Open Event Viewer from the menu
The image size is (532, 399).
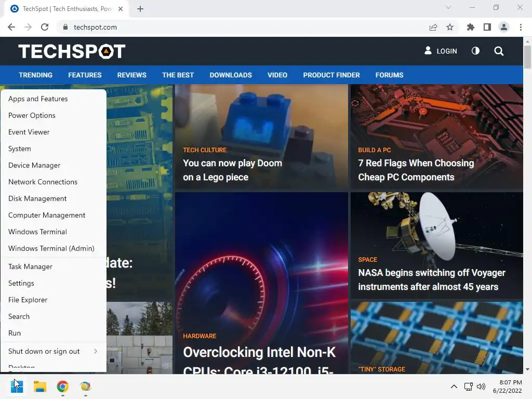point(54,132)
